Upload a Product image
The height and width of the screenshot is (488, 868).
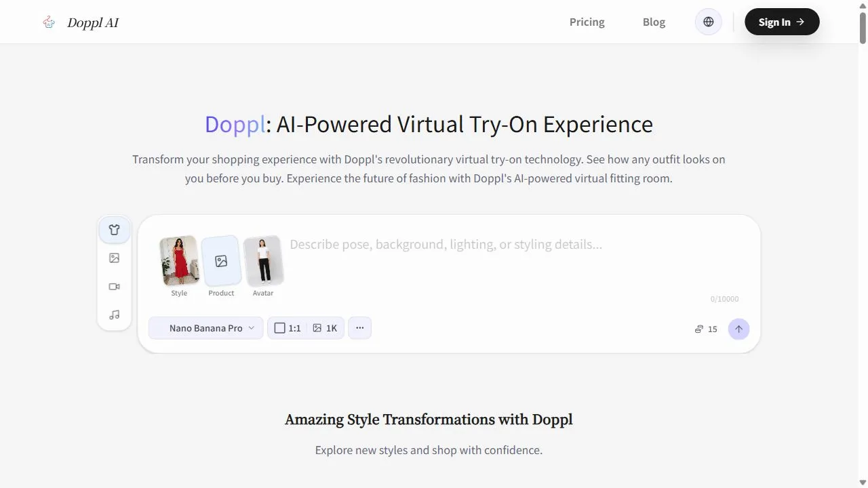coord(221,261)
